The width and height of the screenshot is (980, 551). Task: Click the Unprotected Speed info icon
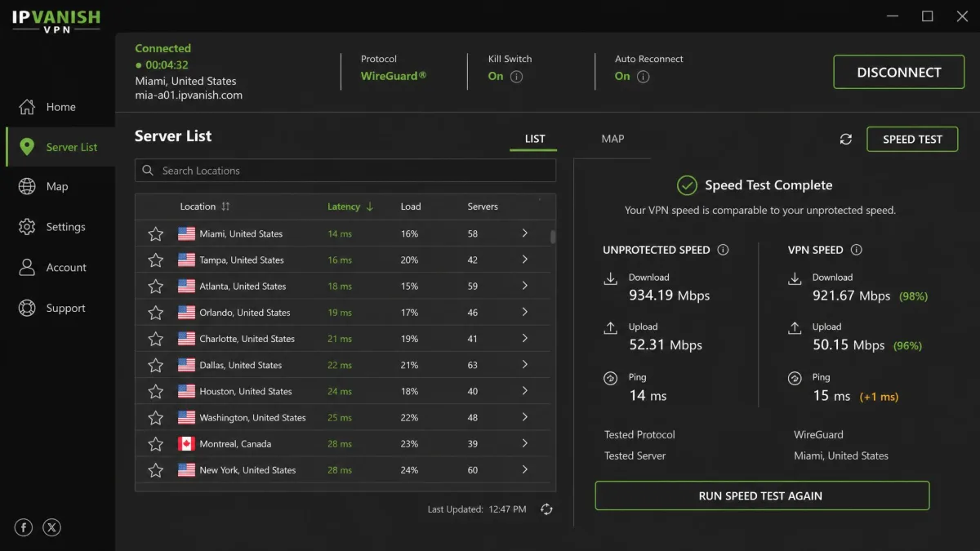point(723,250)
